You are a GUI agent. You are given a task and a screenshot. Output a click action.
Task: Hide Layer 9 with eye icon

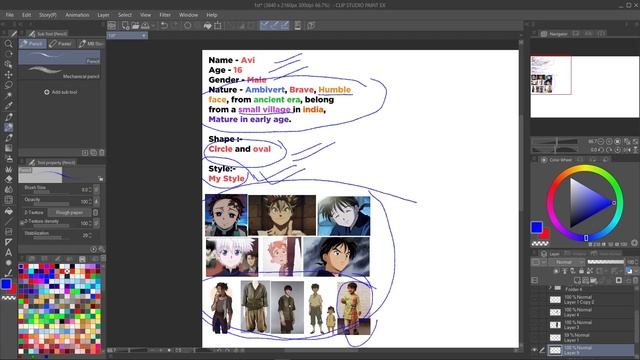click(x=534, y=350)
